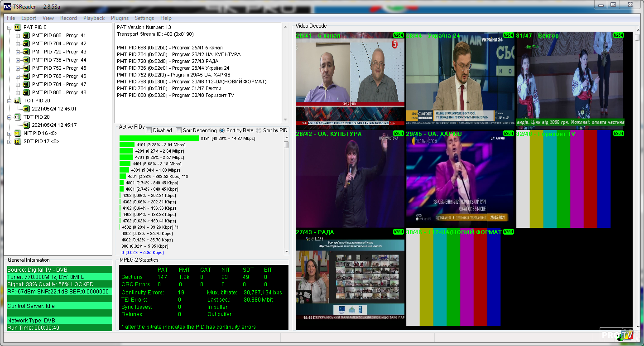Click the TSReader app icon in title bar

click(x=7, y=5)
